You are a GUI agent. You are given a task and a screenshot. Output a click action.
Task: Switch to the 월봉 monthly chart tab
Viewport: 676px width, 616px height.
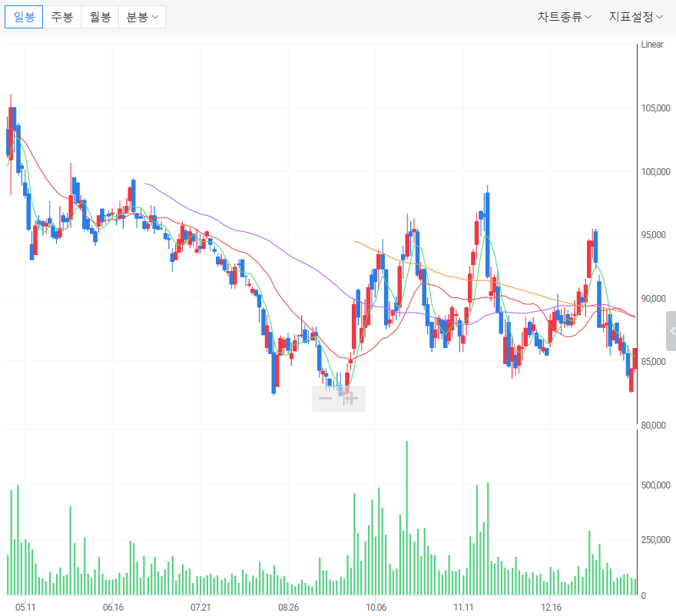100,17
